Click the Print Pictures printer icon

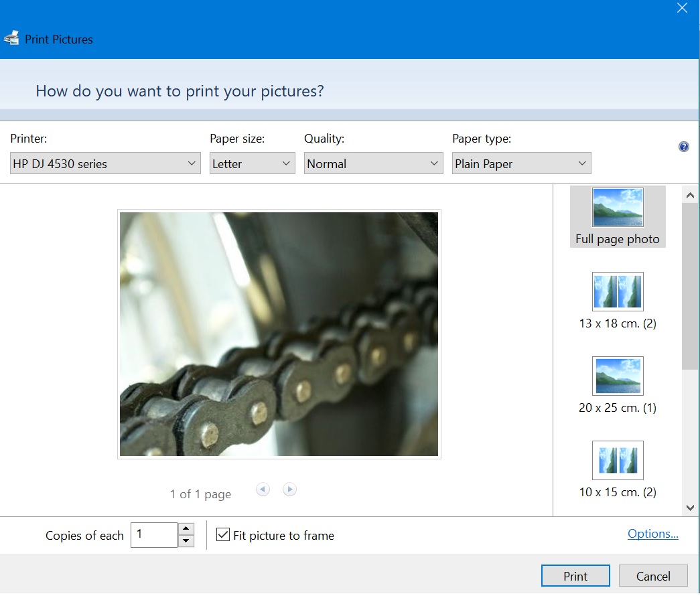11,38
